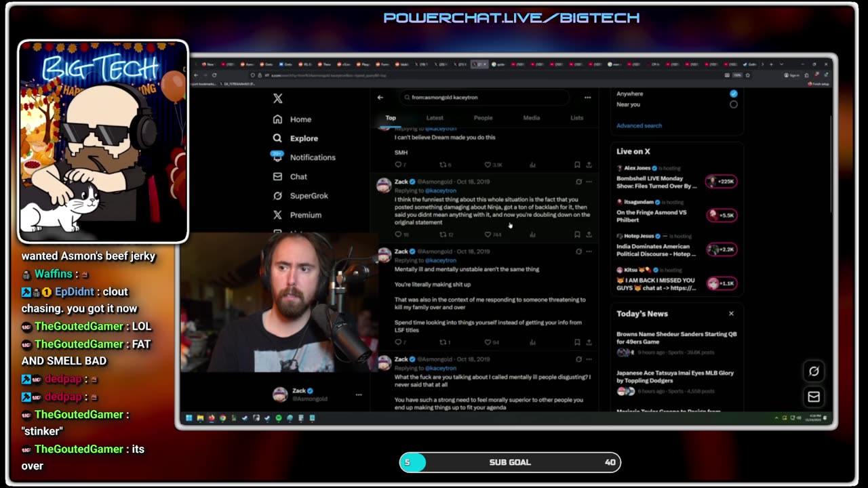Screen dimensions: 868x488
Task: Open Zack account switcher ellipsis menu
Action: coord(359,394)
